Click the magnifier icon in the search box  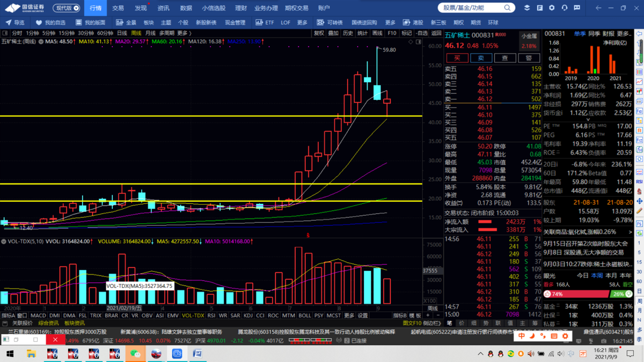507,8
